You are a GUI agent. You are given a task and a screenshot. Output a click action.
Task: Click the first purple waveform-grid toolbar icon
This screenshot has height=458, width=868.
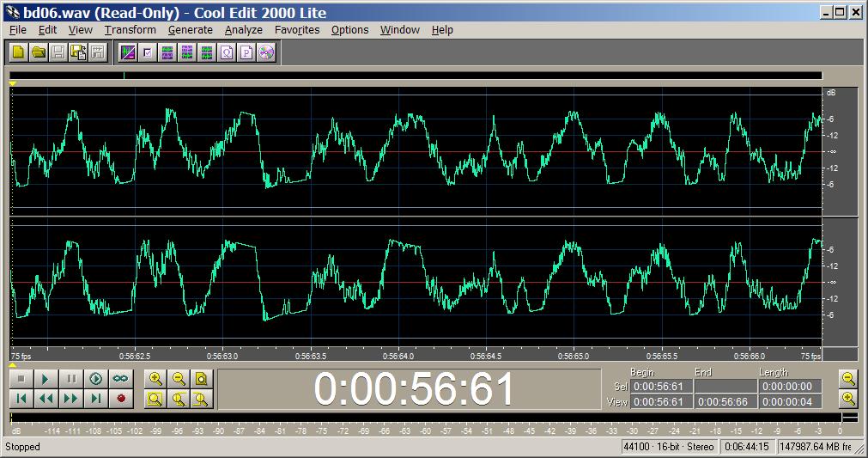tap(167, 52)
